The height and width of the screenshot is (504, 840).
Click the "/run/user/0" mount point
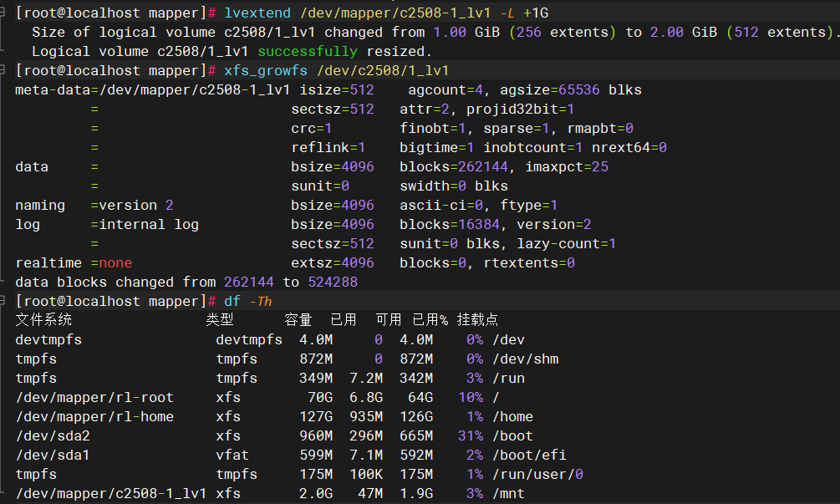point(537,475)
